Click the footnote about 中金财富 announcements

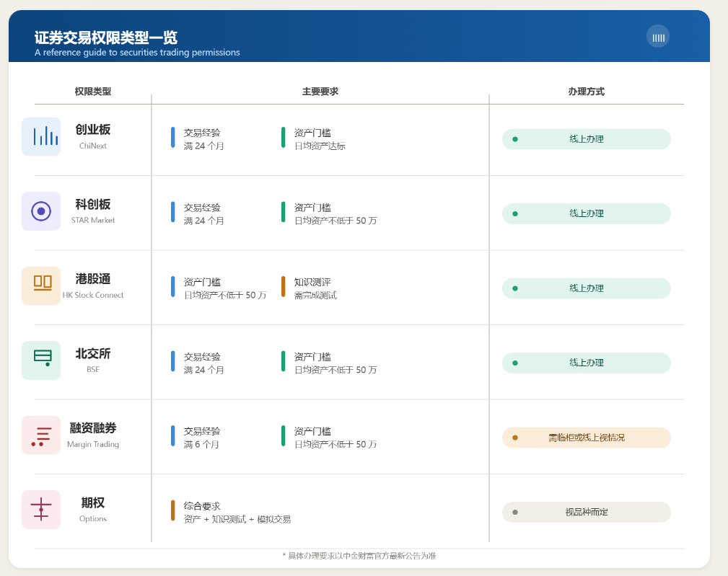359,556
